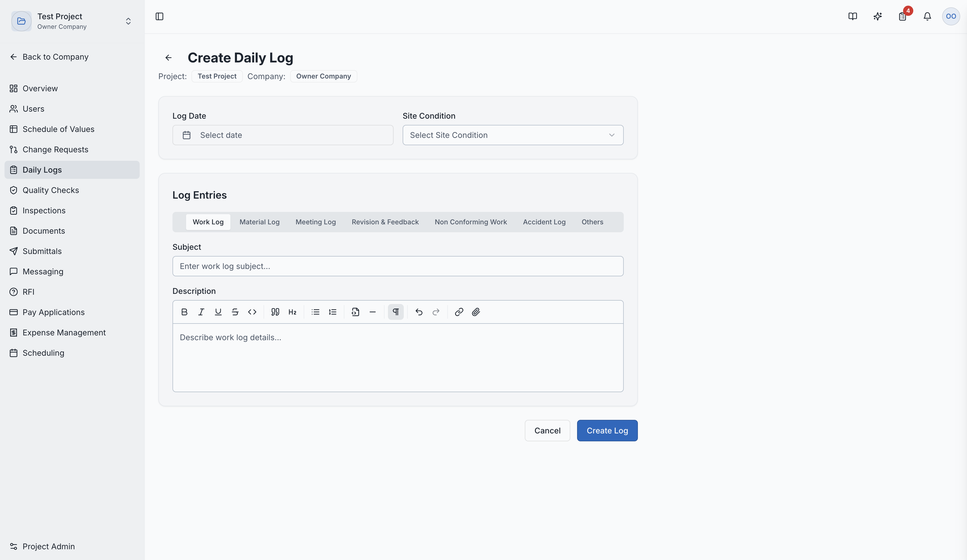
Task: Open the tasks clipboard icon with badge 4
Action: (x=903, y=16)
